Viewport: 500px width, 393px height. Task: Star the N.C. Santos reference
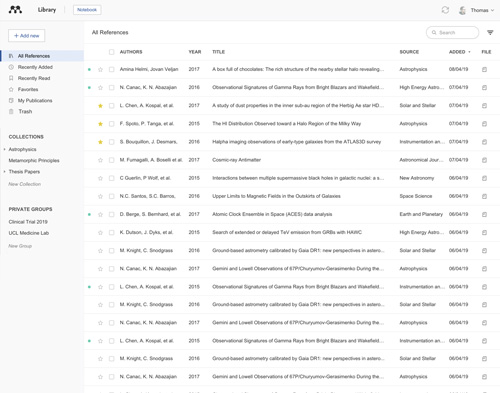tap(100, 196)
